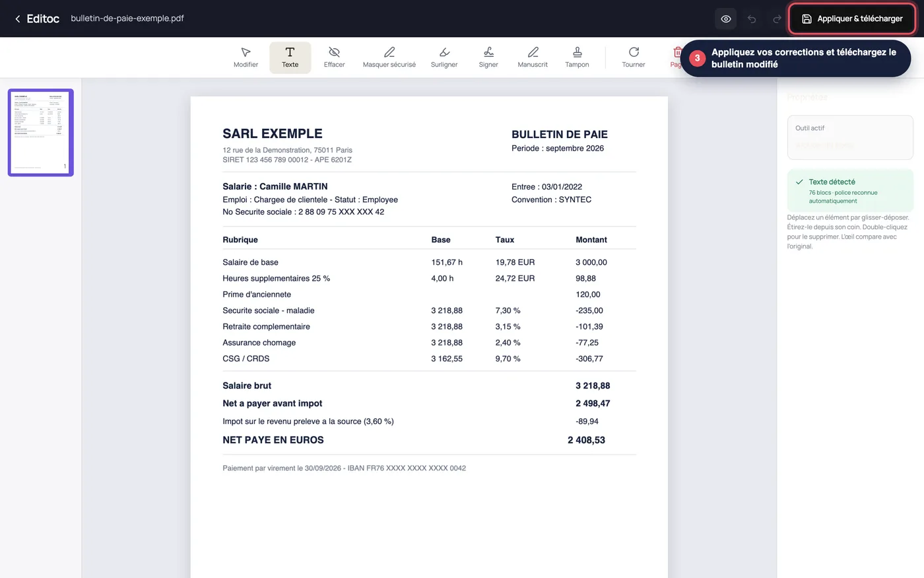924x578 pixels.
Task: Click 'Heures supplementaires 25 %' label
Action: click(276, 279)
